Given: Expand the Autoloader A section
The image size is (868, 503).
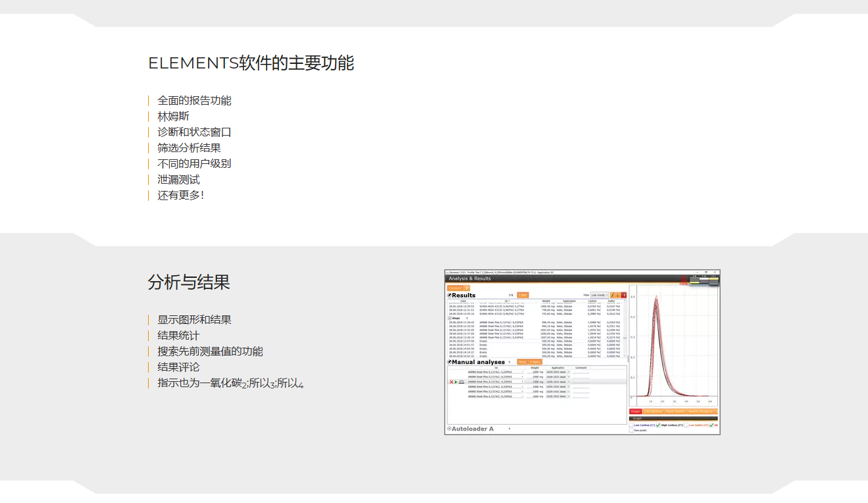Looking at the screenshot, I should pyautogui.click(x=449, y=429).
